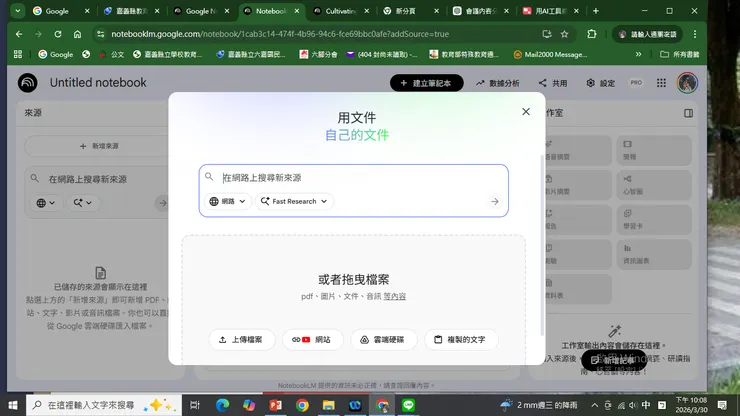Viewport: 740px width, 416px height.
Task: Open Task View on the taskbar
Action: point(194,405)
